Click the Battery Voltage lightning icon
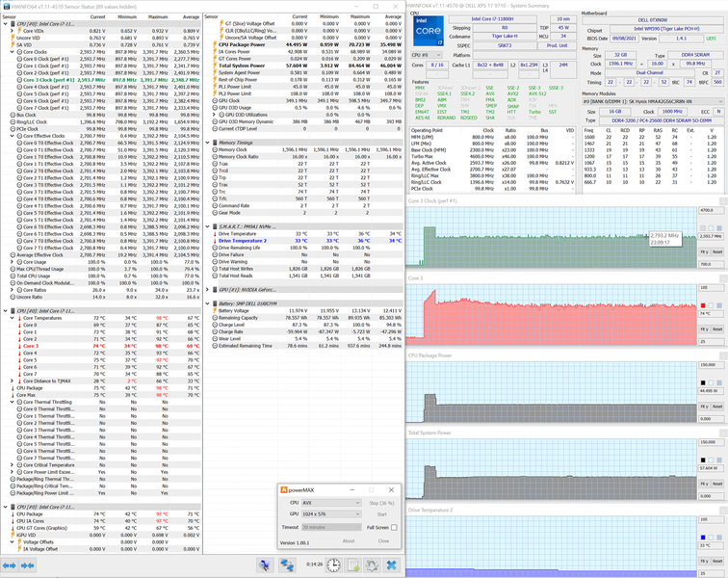The width and height of the screenshot is (728, 578). tap(215, 310)
